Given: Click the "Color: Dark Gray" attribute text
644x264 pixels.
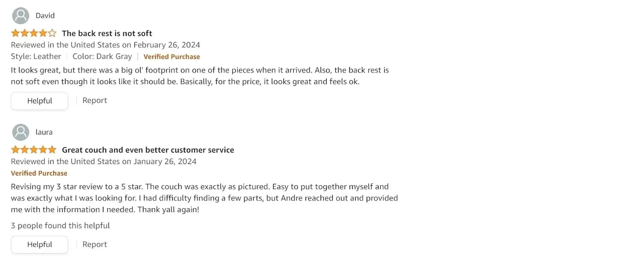Looking at the screenshot, I should point(102,56).
